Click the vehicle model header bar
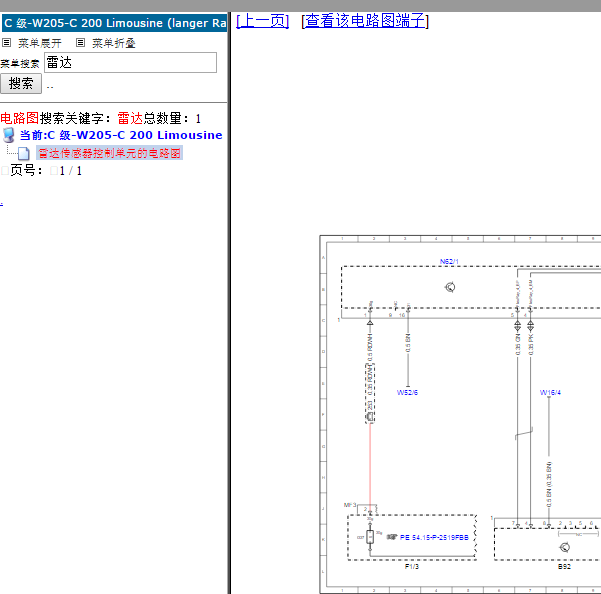Viewport: 601px width, 594px height. (x=114, y=23)
